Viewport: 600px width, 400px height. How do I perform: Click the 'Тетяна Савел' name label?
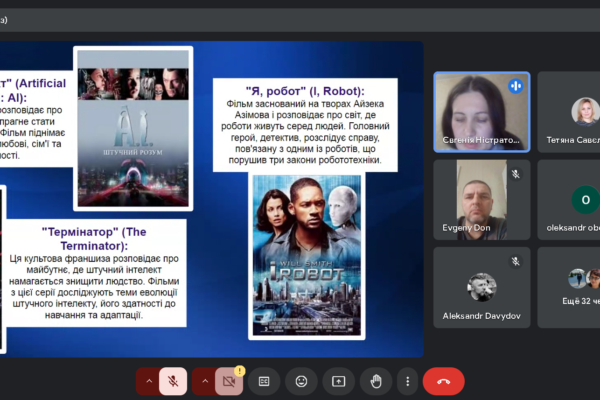573,140
